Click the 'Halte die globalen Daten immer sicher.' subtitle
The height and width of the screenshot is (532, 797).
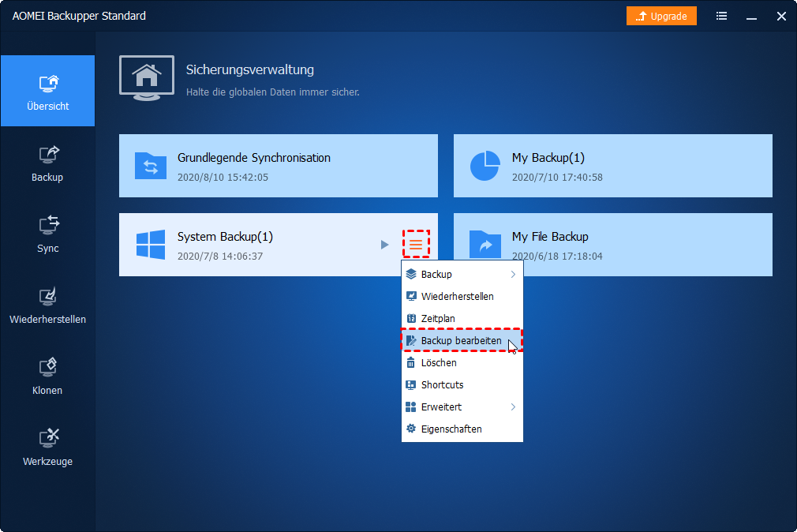click(x=272, y=92)
